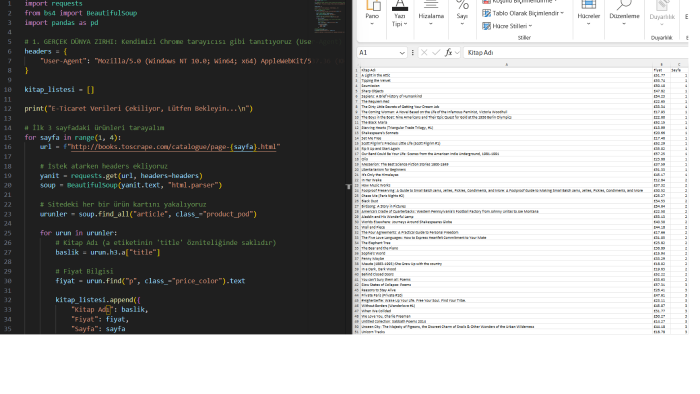Click line number 21 in editor gutter
The image size is (700, 394).
(8, 195)
